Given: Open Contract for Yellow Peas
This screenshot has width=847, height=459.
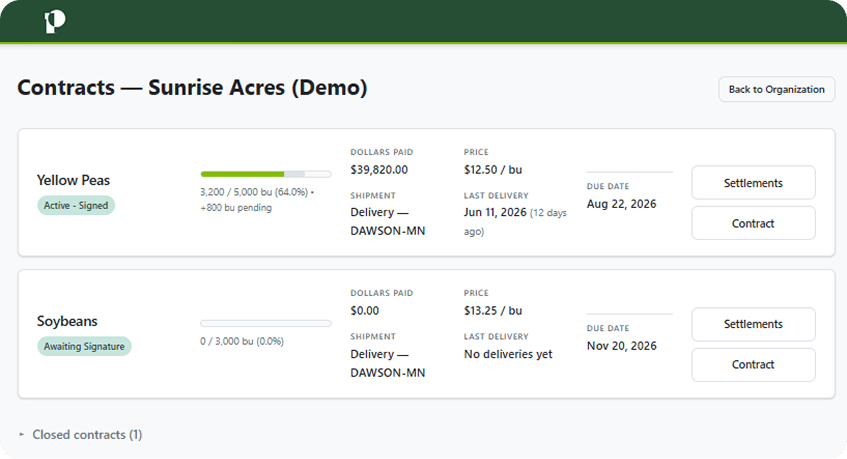Looking at the screenshot, I should [x=753, y=223].
